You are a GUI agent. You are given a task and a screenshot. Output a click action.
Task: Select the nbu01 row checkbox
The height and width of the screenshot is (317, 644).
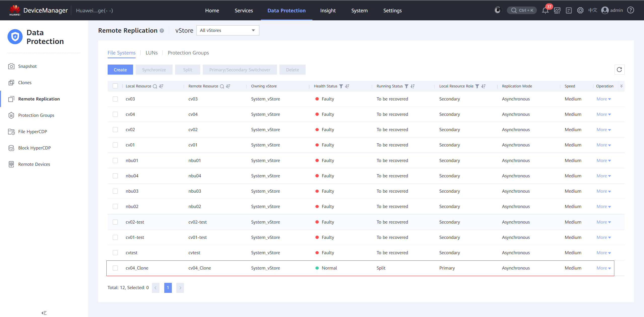point(115,161)
